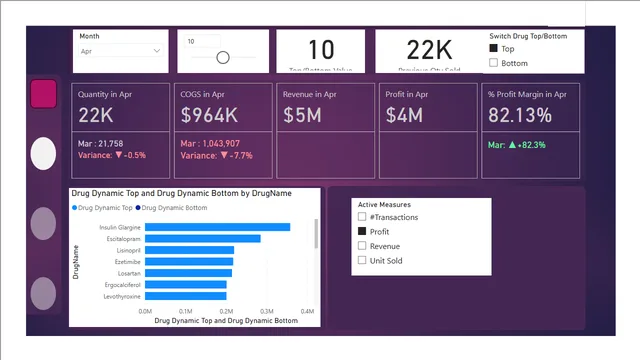Click the COGS in Apr card value
The width and height of the screenshot is (640, 360).
[x=209, y=115]
